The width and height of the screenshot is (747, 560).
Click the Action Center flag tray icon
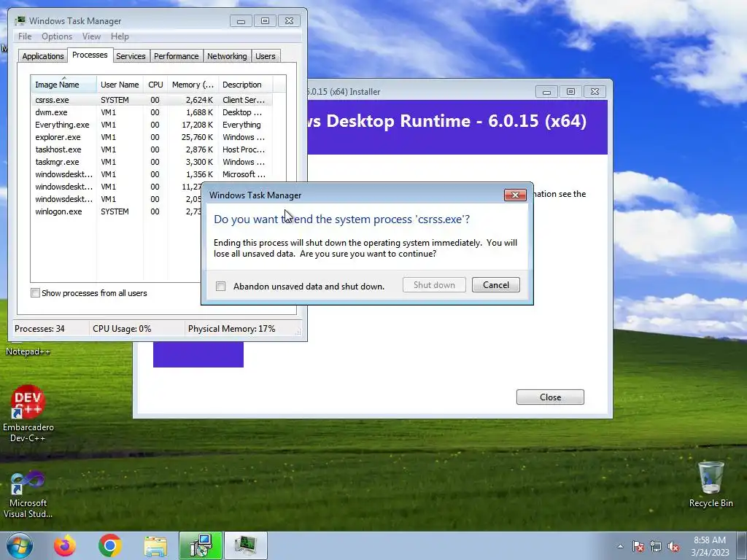click(x=638, y=547)
